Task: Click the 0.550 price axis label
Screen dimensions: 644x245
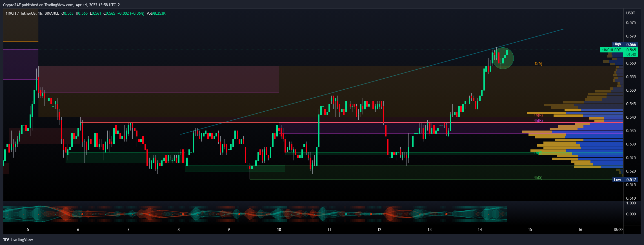Action: 631,90
